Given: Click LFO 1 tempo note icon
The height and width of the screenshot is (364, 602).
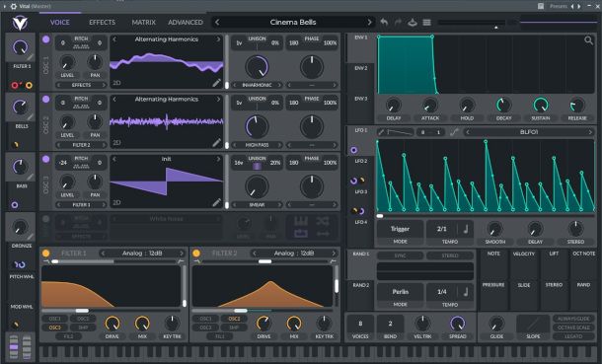Looking at the screenshot, I should click(466, 229).
